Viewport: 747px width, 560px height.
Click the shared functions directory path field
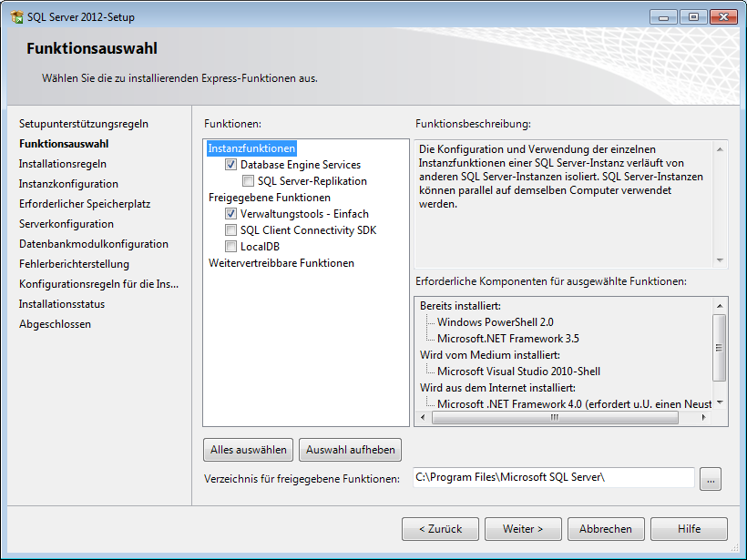553,477
